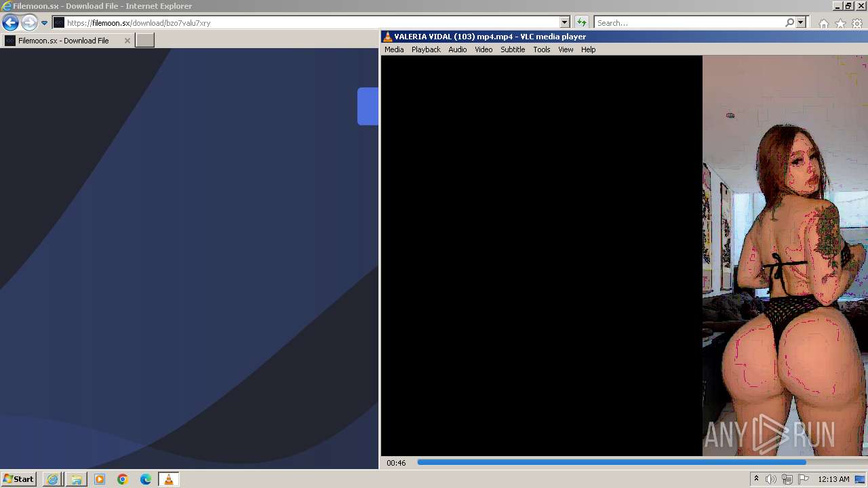Select the VLC taskbar button
This screenshot has height=488, width=868.
tap(168, 479)
